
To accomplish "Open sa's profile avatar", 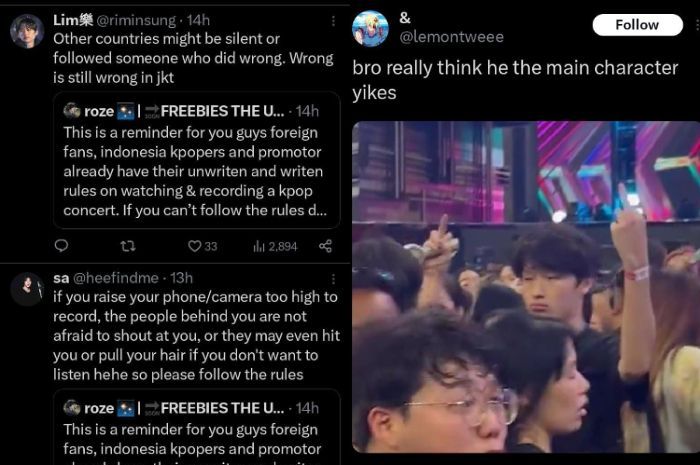I will pos(27,289).
